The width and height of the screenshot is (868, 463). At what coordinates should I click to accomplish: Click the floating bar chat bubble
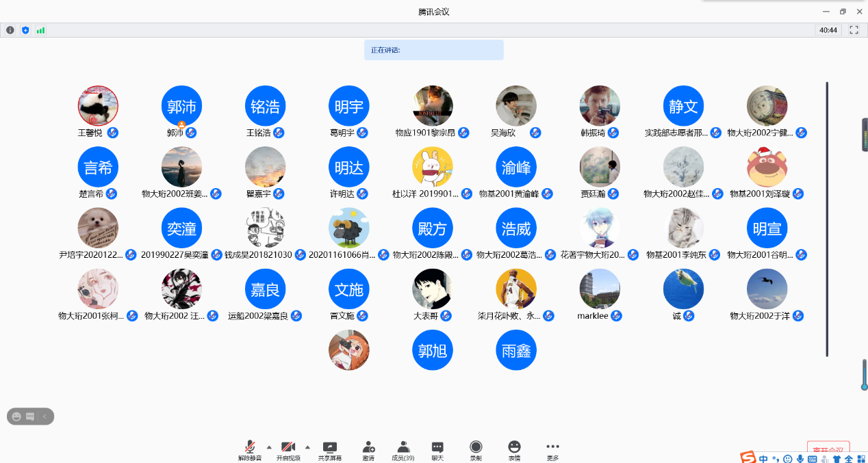[x=30, y=416]
